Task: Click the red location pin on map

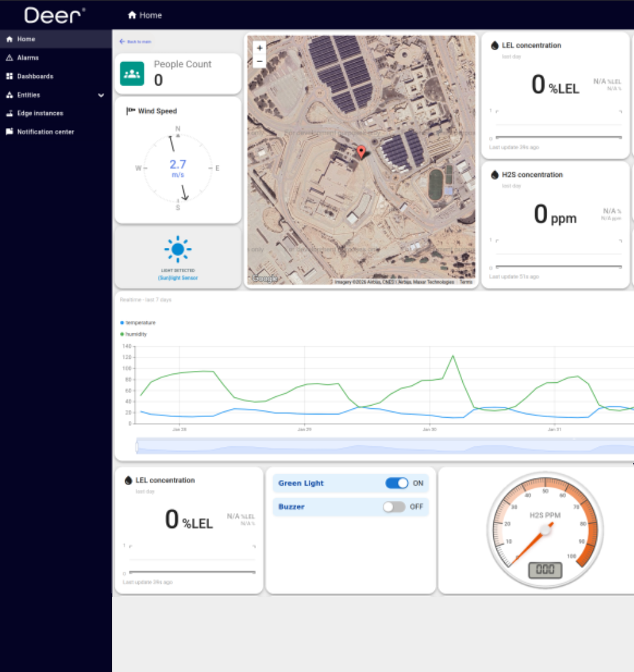Action: click(361, 152)
